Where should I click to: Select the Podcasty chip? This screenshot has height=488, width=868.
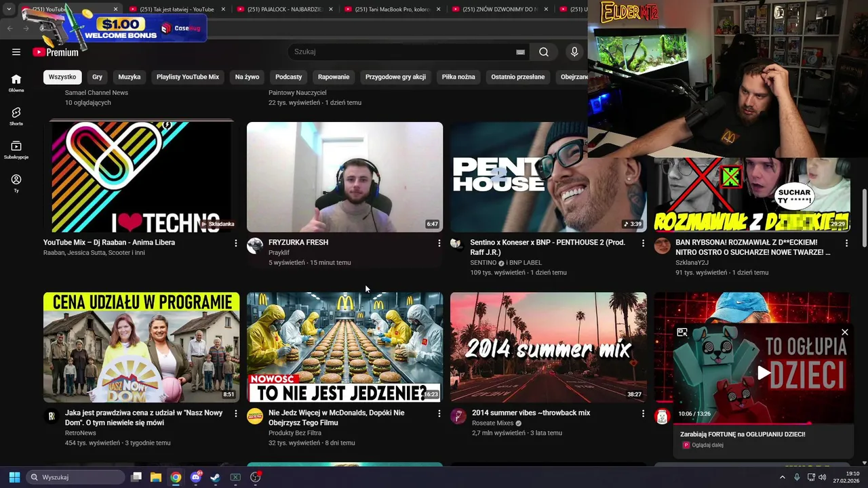click(289, 77)
